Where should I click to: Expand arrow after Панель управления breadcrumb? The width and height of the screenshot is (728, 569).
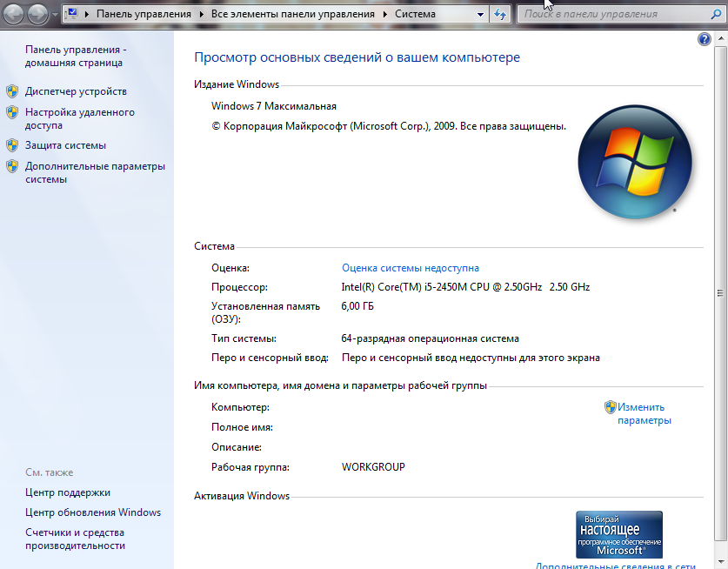pyautogui.click(x=202, y=15)
